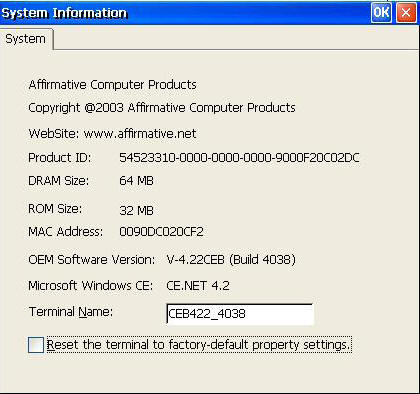Click the OEM Software Version value
The image size is (420, 394).
231,259
